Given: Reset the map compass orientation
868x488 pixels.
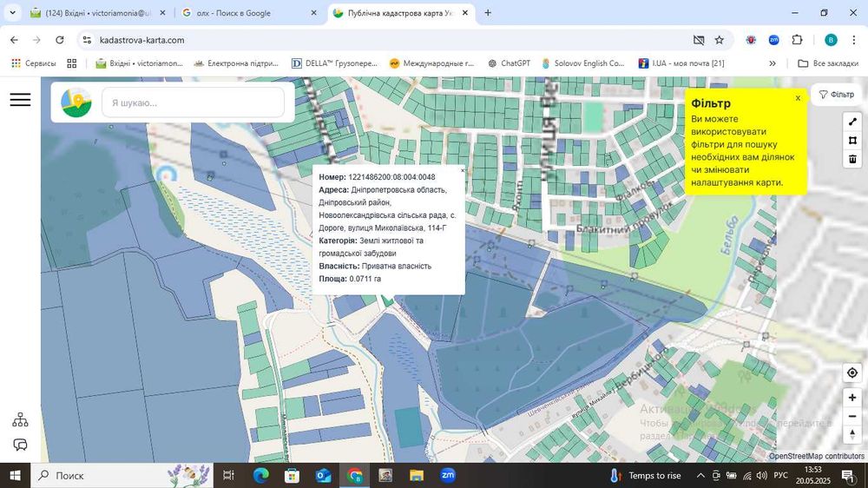Looking at the screenshot, I should coord(852,434).
